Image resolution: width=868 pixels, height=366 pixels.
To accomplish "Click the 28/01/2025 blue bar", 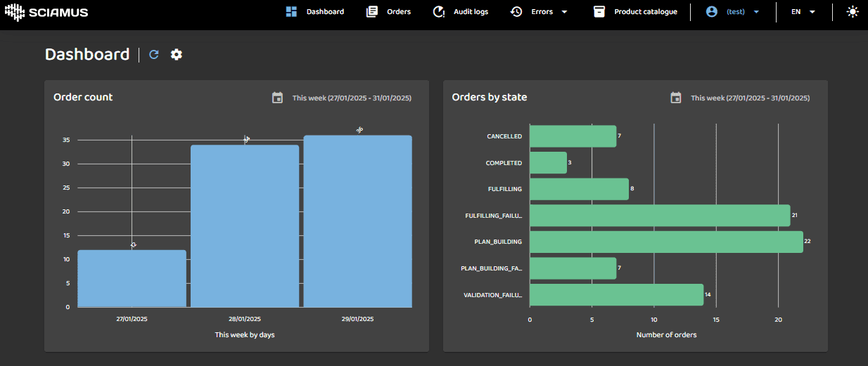I will 245,225.
